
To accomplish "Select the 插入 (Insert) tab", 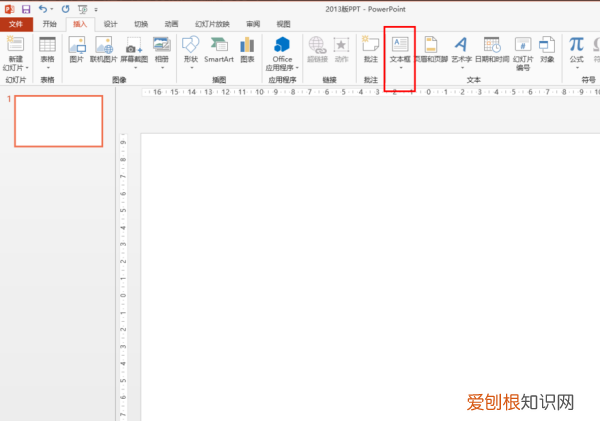I will (x=80, y=24).
